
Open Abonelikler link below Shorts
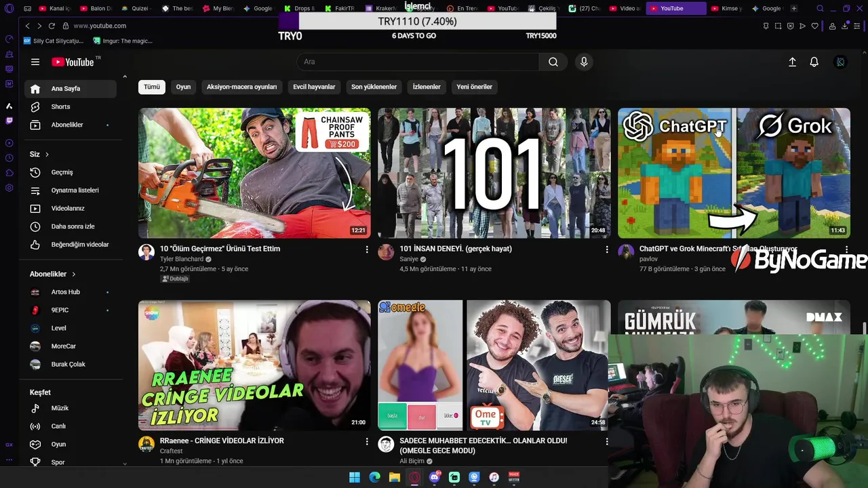click(71, 125)
